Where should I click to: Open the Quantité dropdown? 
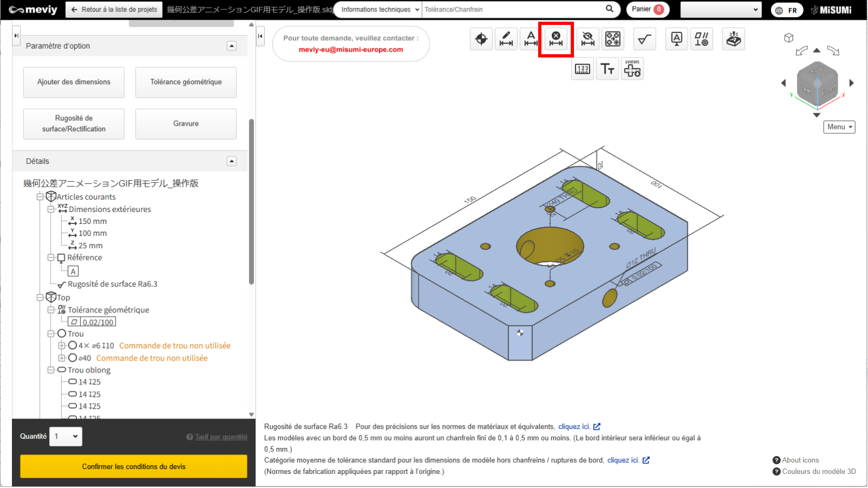[x=66, y=436]
